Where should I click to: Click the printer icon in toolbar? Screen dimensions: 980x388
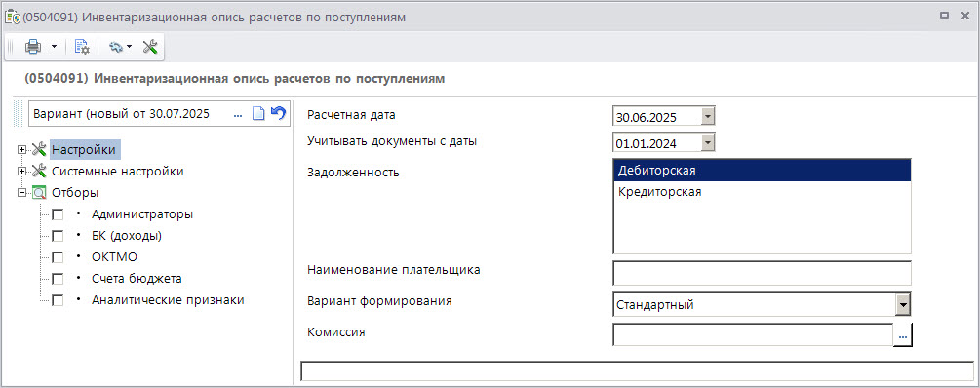(x=32, y=46)
